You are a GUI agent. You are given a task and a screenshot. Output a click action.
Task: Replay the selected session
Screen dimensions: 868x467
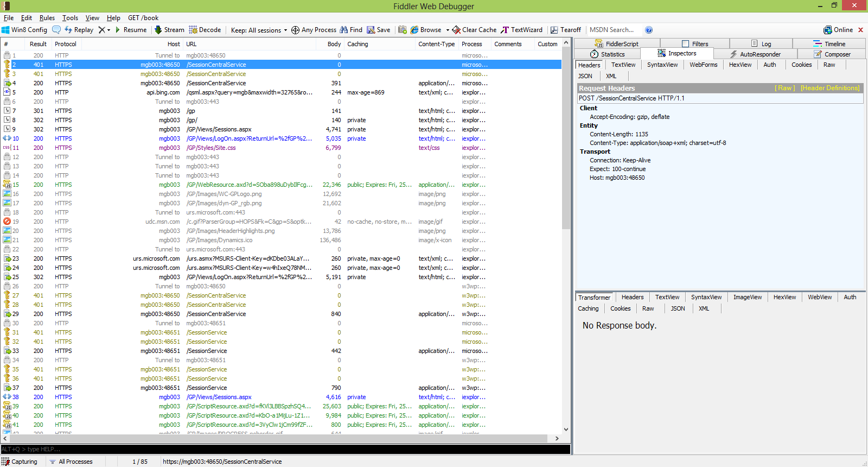click(x=79, y=30)
